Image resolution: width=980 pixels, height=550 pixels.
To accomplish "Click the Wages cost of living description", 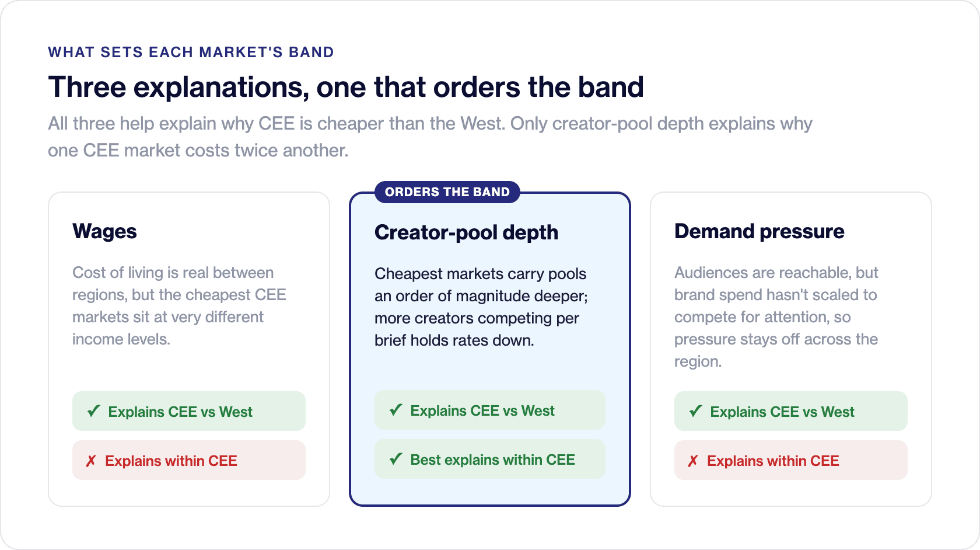I will click(x=180, y=305).
